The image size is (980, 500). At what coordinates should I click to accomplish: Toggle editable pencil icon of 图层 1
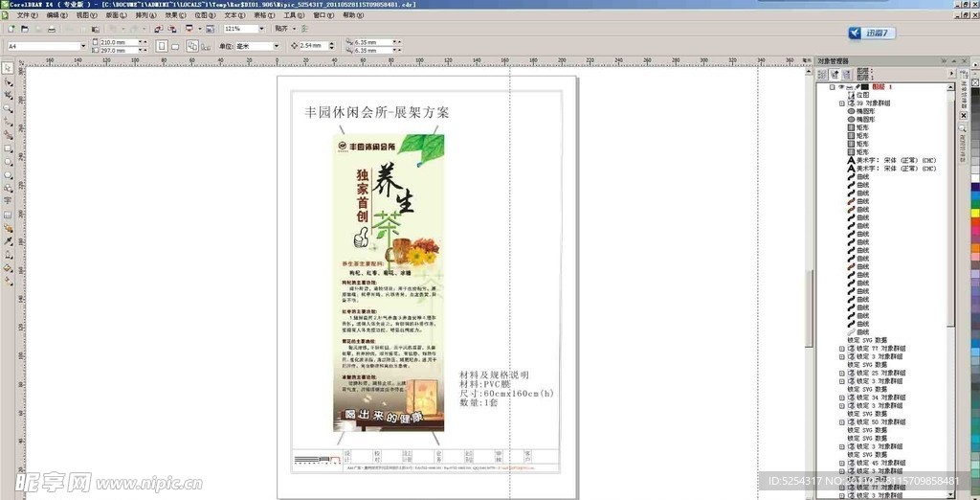point(857,87)
